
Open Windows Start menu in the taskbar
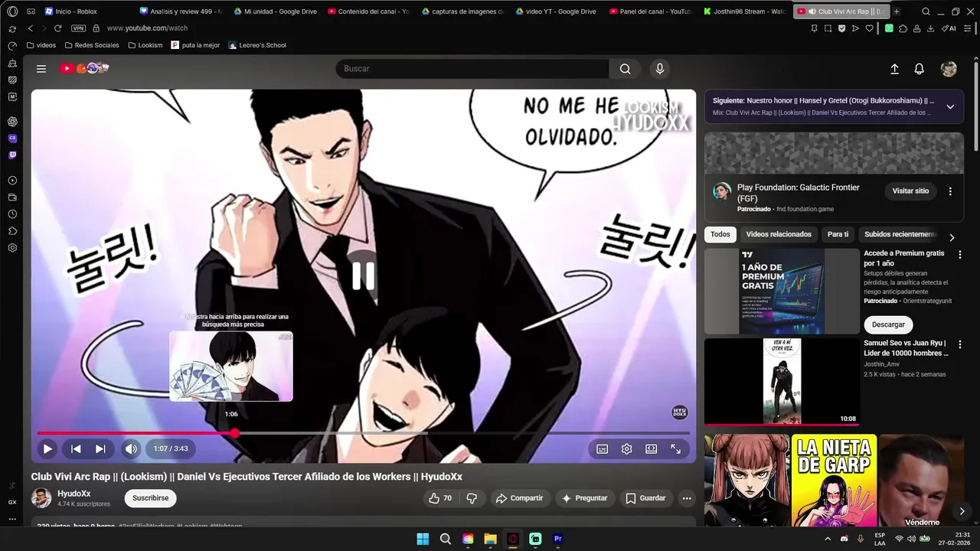[x=423, y=539]
